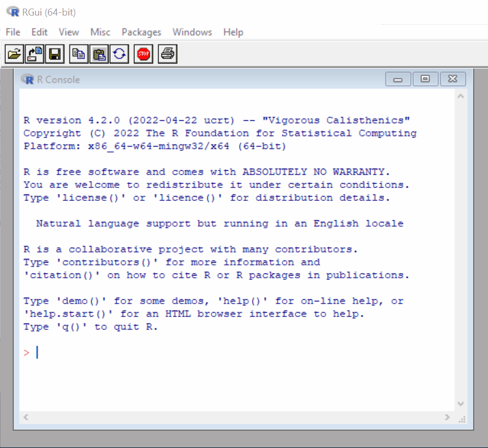Click the console scroll up arrow
This screenshot has width=488, height=448.
click(x=461, y=97)
